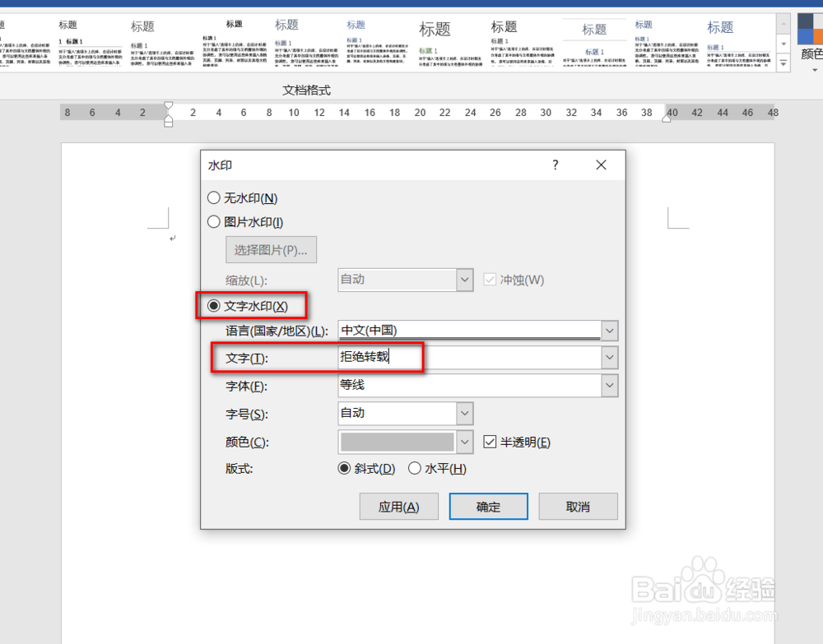Select the 文字水印 radio button
The height and width of the screenshot is (644, 823).
[x=212, y=305]
